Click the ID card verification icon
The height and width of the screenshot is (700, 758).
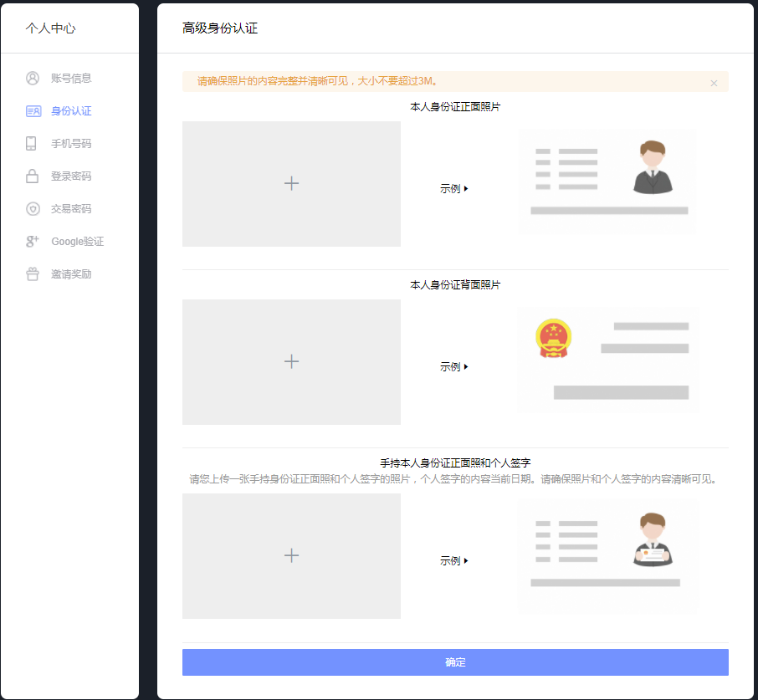point(33,111)
